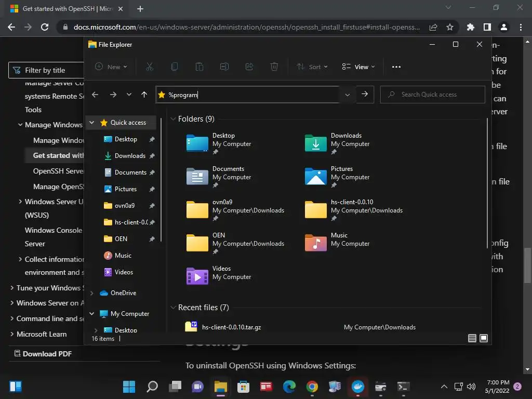Screen dimensions: 532x399
Task: Click the Paste clipboard icon in File Explorer
Action: pos(199,67)
